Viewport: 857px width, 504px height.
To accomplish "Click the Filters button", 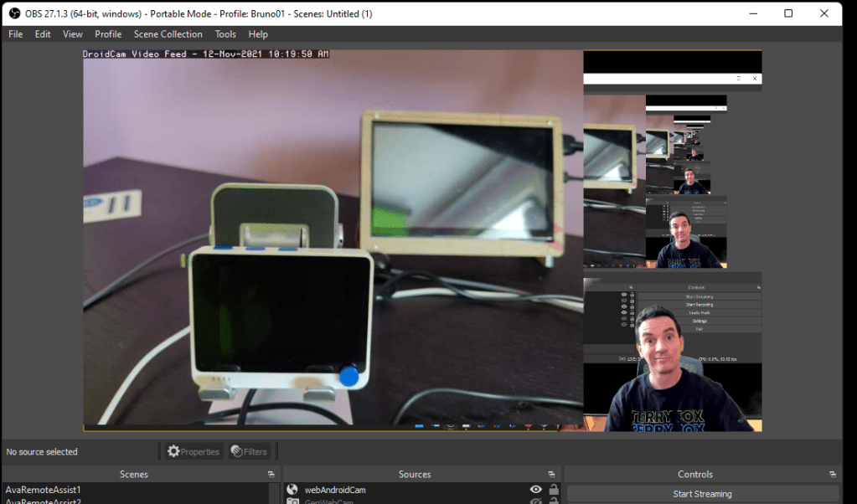I will tap(249, 451).
